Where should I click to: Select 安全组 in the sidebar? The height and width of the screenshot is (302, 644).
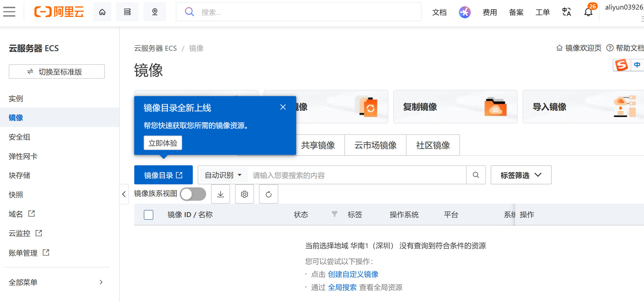point(19,137)
